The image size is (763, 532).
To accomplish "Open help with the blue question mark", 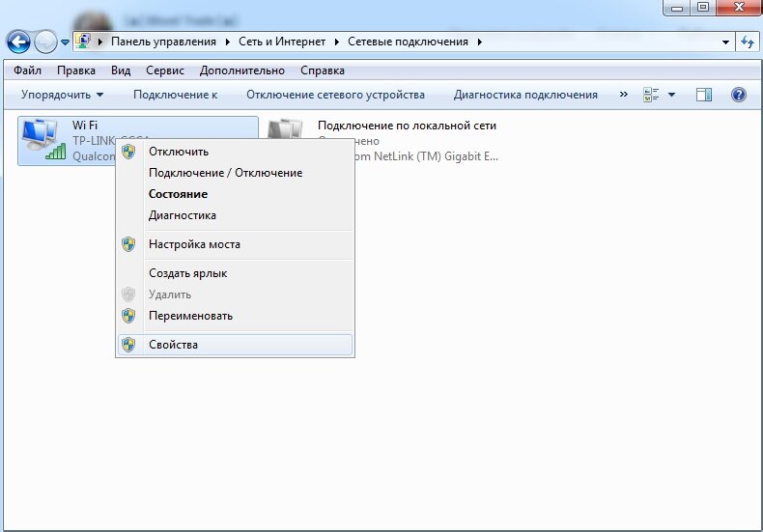I will pos(738,95).
